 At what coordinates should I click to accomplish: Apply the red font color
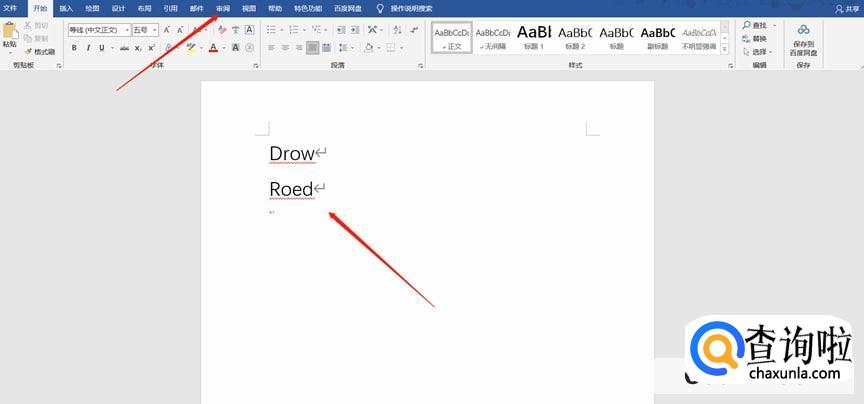[213, 48]
